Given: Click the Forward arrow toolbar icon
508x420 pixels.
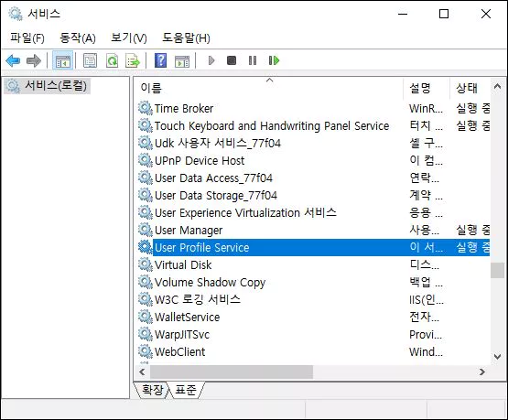Looking at the screenshot, I should (x=34, y=60).
